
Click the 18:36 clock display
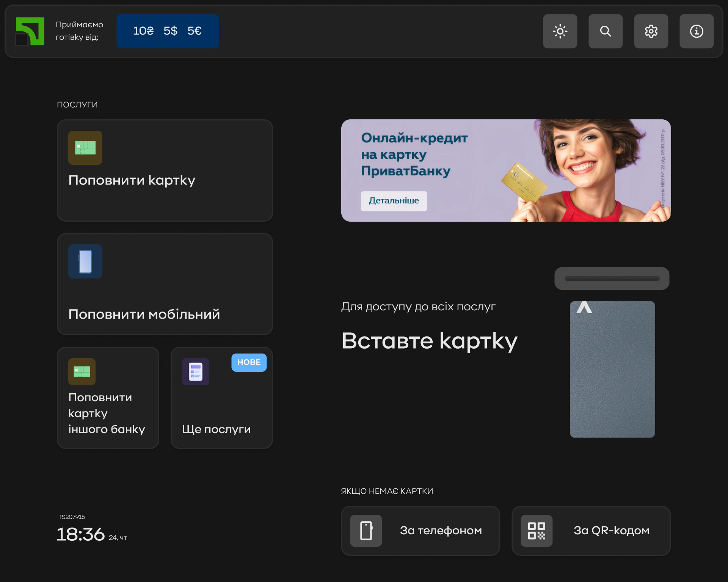click(x=80, y=534)
